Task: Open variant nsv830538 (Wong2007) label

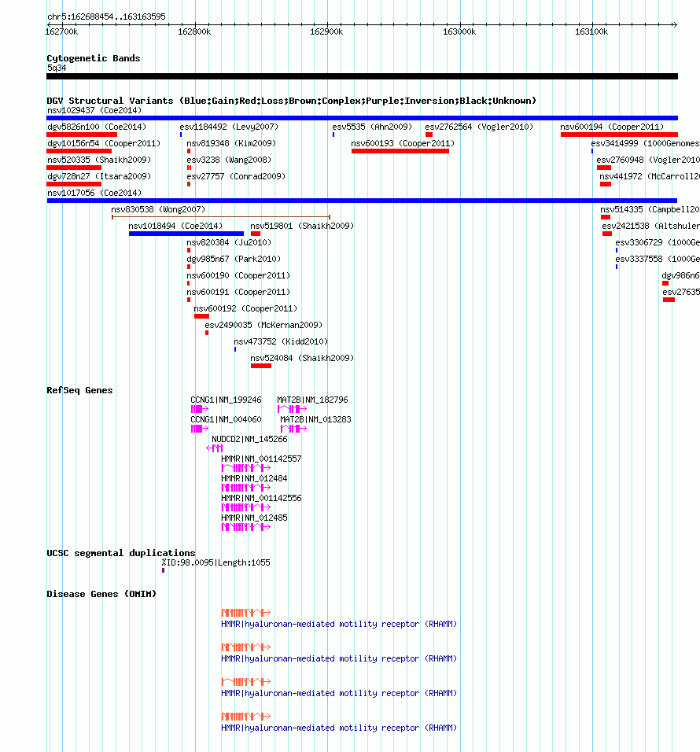Action: 158,209
